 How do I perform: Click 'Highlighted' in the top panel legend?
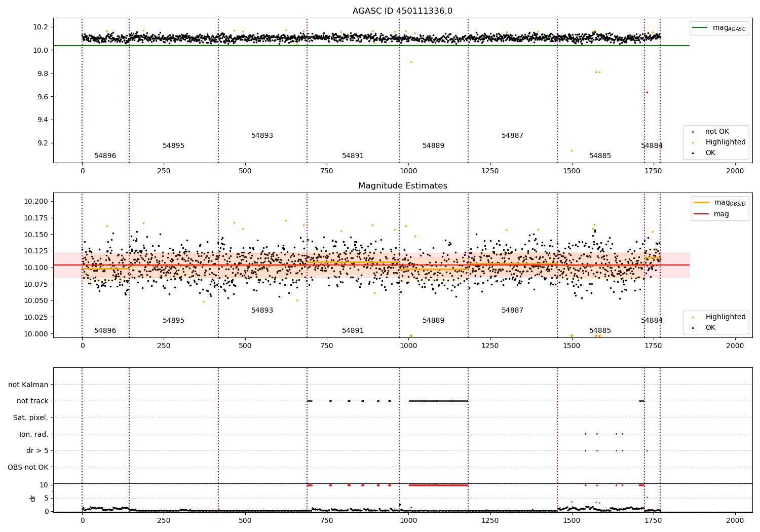tap(725, 142)
